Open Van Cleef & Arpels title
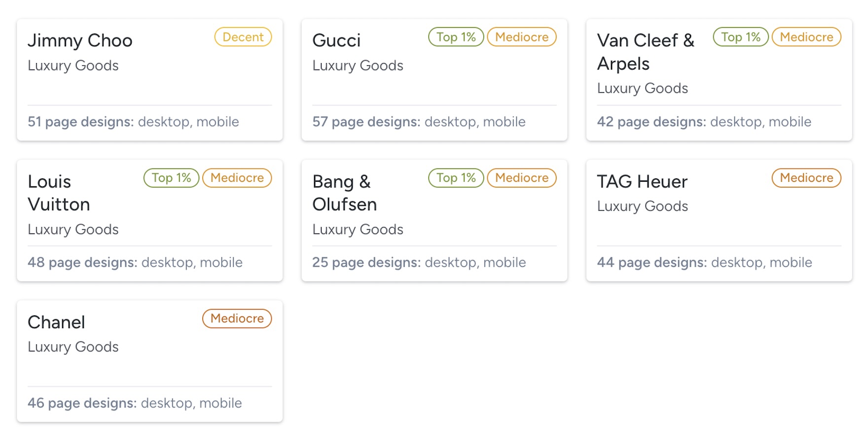Image resolution: width=868 pixels, height=441 pixels. [646, 52]
